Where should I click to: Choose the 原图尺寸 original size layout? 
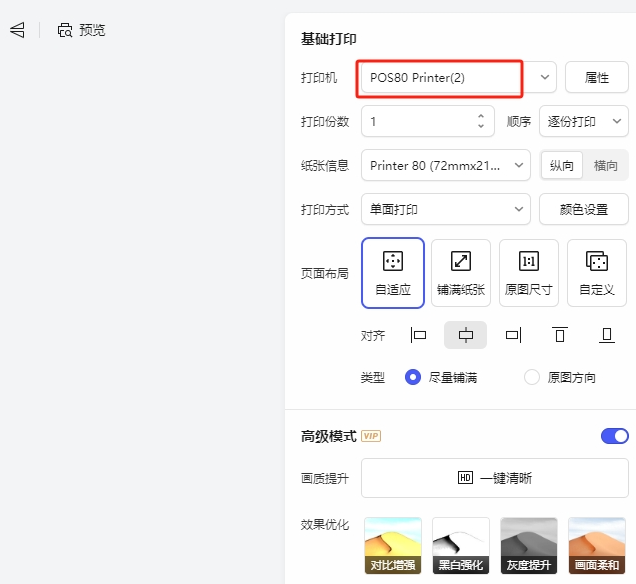[x=529, y=271]
